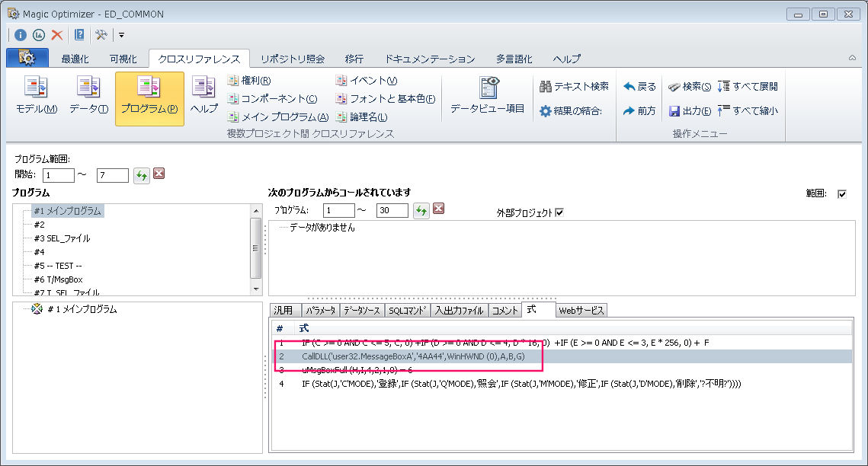This screenshot has height=466, width=868.
Task: Switch to the 入出力ファイル tab
Action: point(460,310)
